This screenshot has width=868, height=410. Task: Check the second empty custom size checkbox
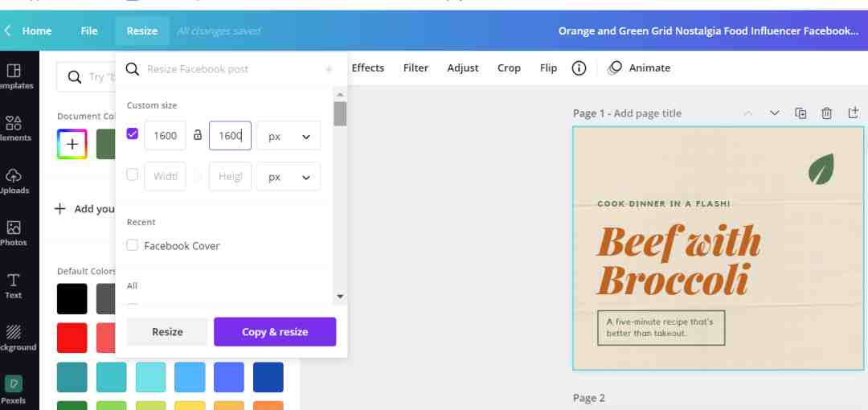[133, 175]
